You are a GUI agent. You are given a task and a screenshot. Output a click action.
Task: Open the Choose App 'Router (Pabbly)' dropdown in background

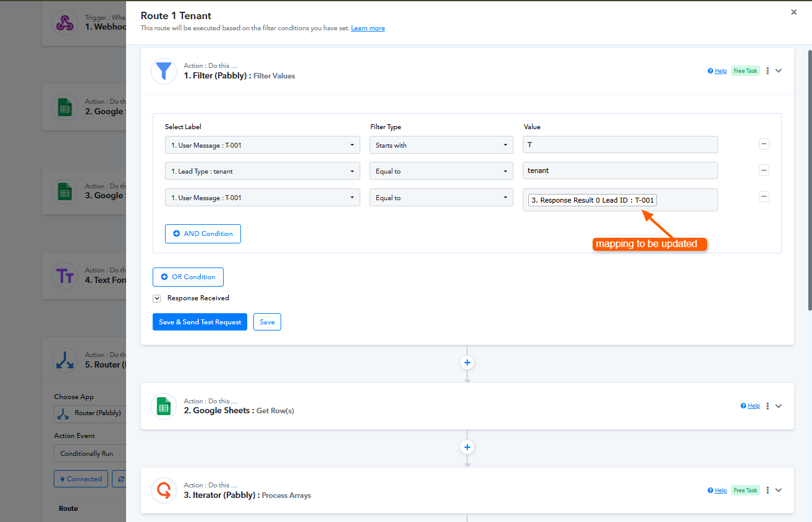pyautogui.click(x=90, y=413)
